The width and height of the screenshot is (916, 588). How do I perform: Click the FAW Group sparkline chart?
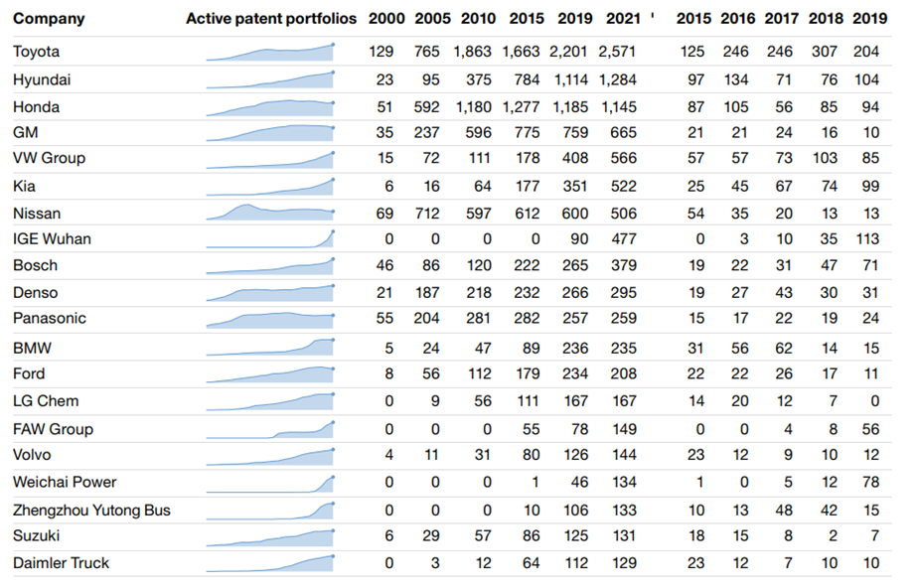coord(270,429)
